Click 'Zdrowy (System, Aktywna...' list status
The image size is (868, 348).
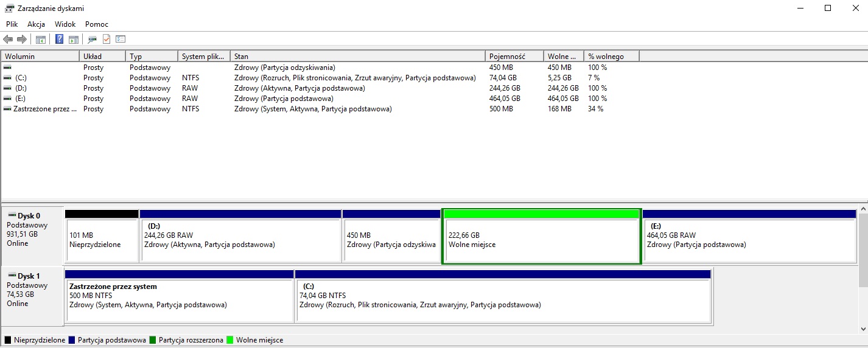[313, 109]
